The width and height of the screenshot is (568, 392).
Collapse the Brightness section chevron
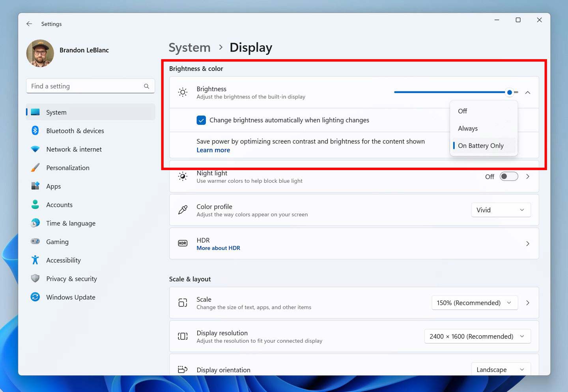click(528, 92)
